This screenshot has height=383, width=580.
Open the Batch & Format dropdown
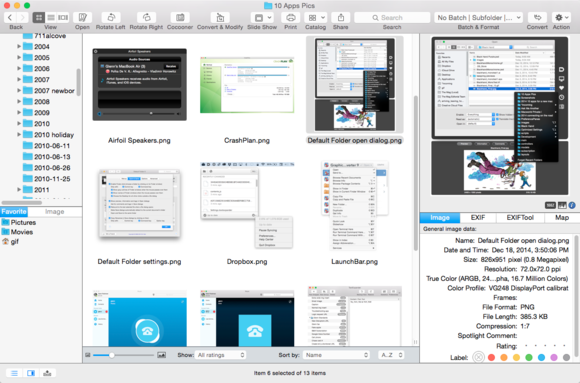[x=478, y=17]
